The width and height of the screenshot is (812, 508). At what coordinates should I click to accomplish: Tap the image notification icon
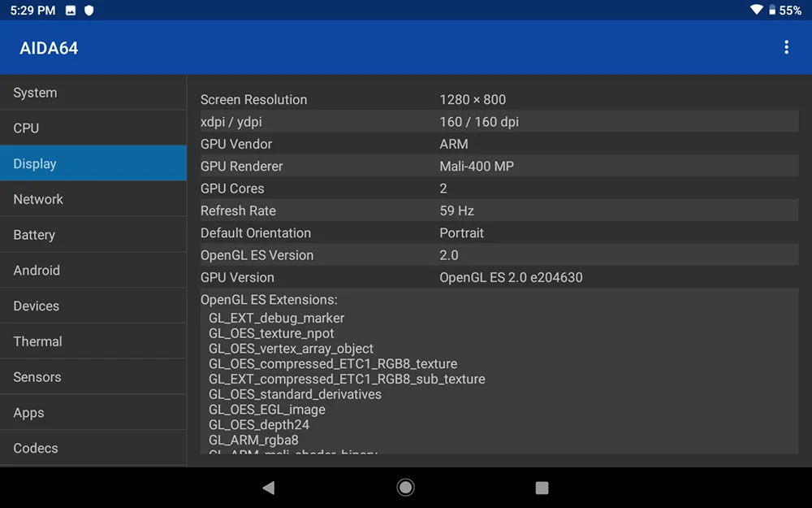(x=71, y=11)
